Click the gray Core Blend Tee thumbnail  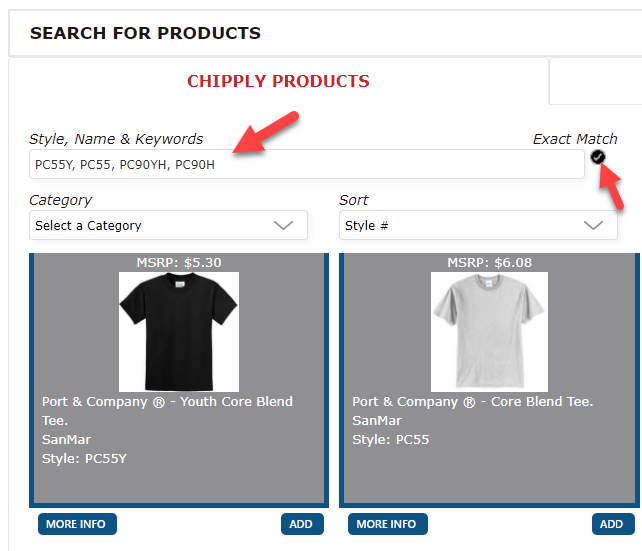click(x=489, y=332)
